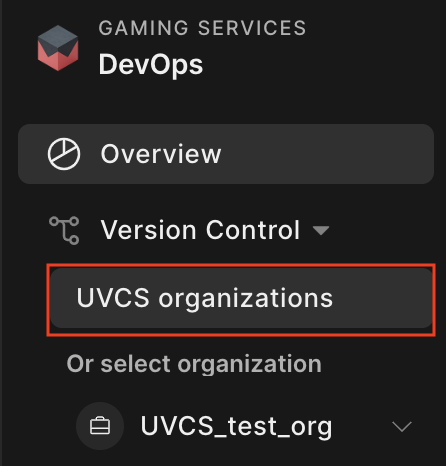Click the "Or select organization" caption
The image size is (446, 466).
tap(194, 364)
